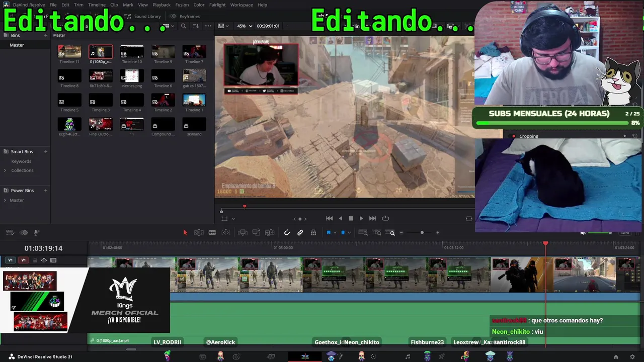644x362 pixels.
Task: Click the Stop button
Action: pyautogui.click(x=351, y=218)
